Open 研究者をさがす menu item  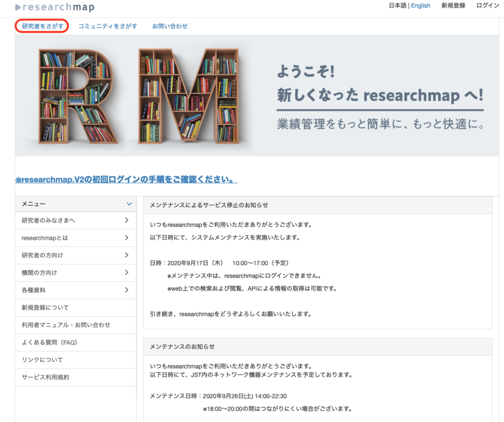(42, 26)
